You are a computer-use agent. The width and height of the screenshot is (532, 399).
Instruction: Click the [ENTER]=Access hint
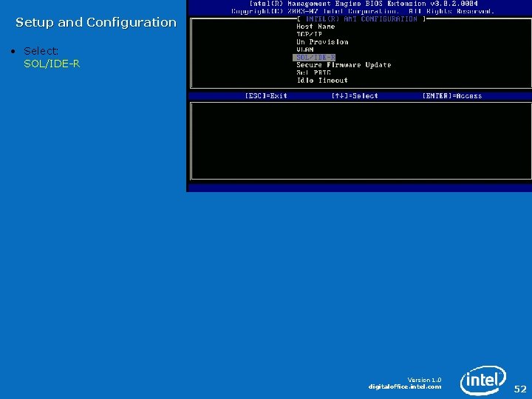pos(452,95)
